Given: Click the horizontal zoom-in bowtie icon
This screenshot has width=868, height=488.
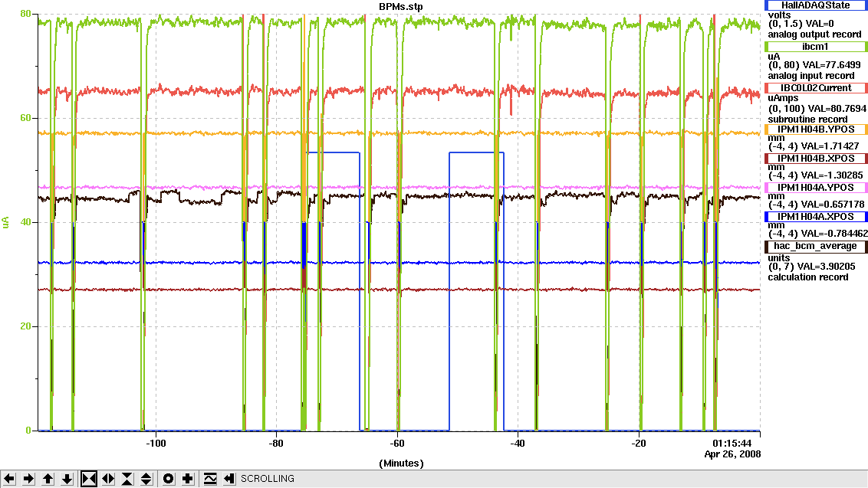Looking at the screenshot, I should (89, 479).
